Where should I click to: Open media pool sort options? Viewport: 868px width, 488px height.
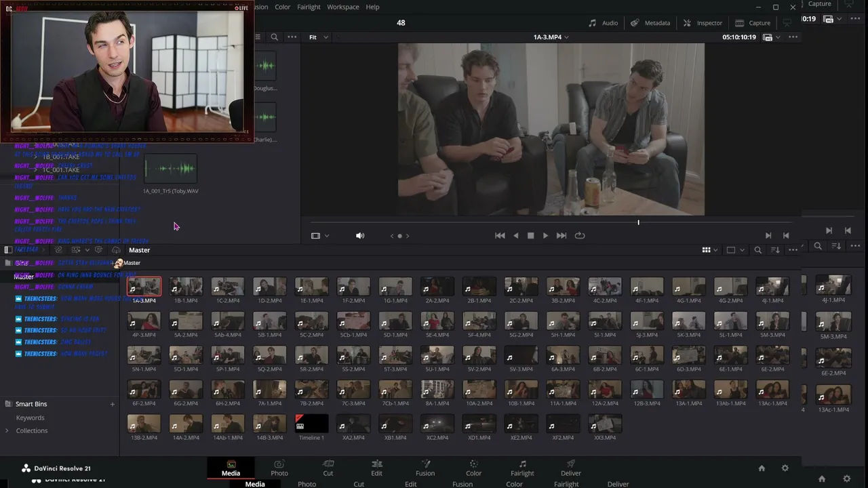pyautogui.click(x=776, y=250)
